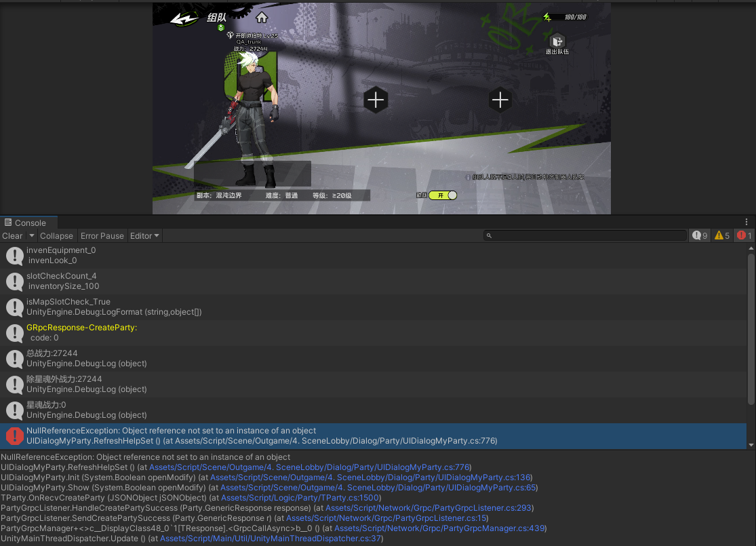This screenshot has height=546, width=756.
Task: Toggle warning messages filter (5)
Action: [722, 236]
